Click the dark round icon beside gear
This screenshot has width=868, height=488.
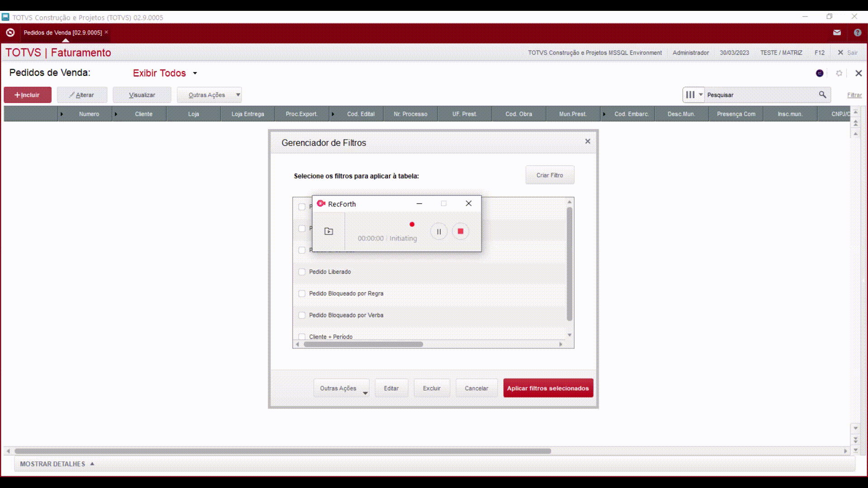820,73
